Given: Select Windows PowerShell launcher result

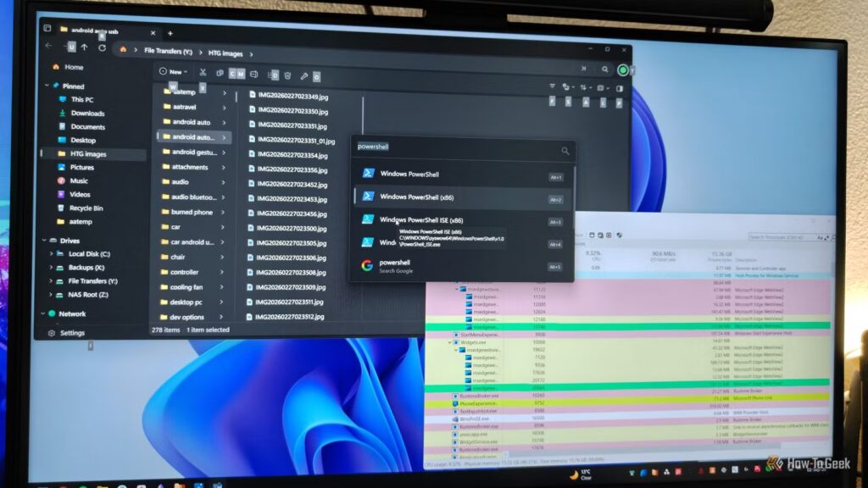Looking at the screenshot, I should (x=463, y=175).
